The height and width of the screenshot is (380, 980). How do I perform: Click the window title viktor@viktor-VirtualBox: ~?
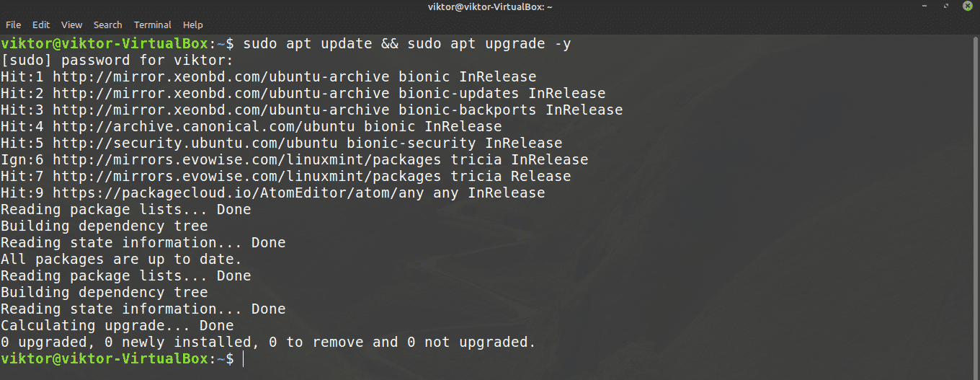click(489, 7)
